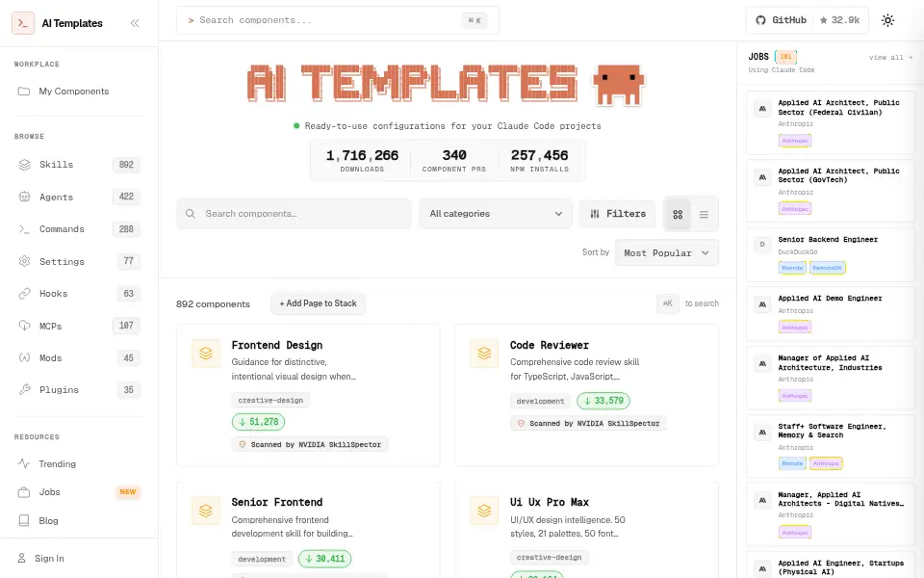Open the MCPs section in sidebar
The height and width of the screenshot is (578, 924).
point(78,326)
